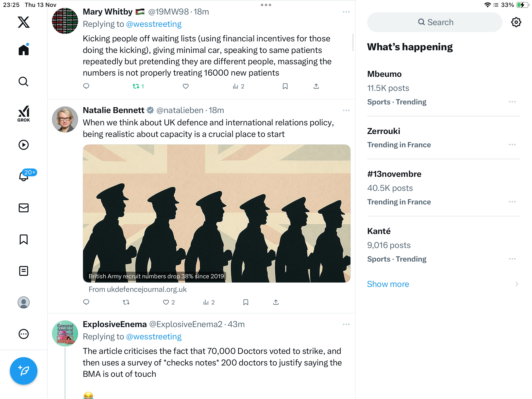532x399 pixels.
Task: Open the #13novembre trending topic
Action: point(394,174)
